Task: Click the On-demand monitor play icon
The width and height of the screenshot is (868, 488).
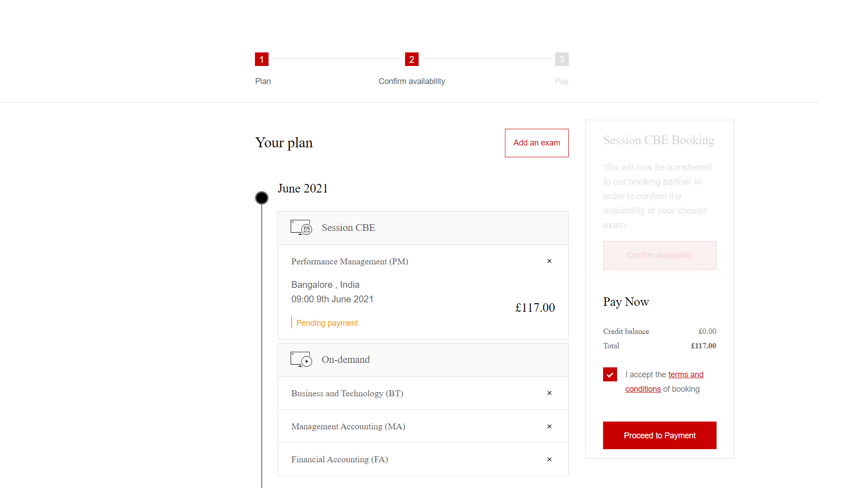Action: click(x=301, y=359)
